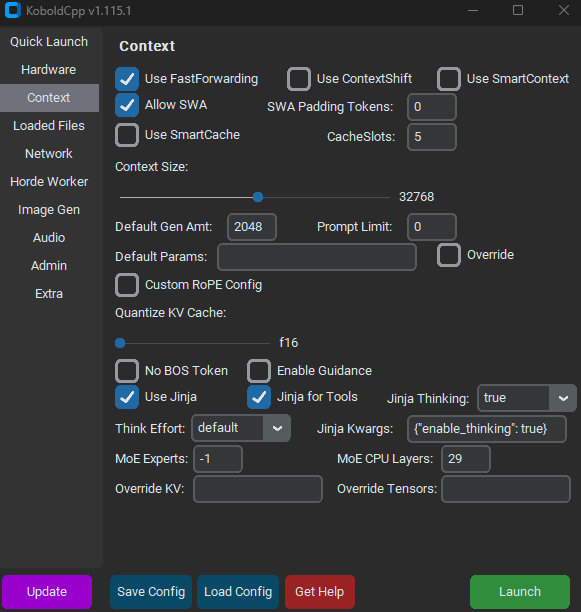This screenshot has height=612, width=581.
Task: Open the Jinja Thinking dropdown
Action: (527, 398)
